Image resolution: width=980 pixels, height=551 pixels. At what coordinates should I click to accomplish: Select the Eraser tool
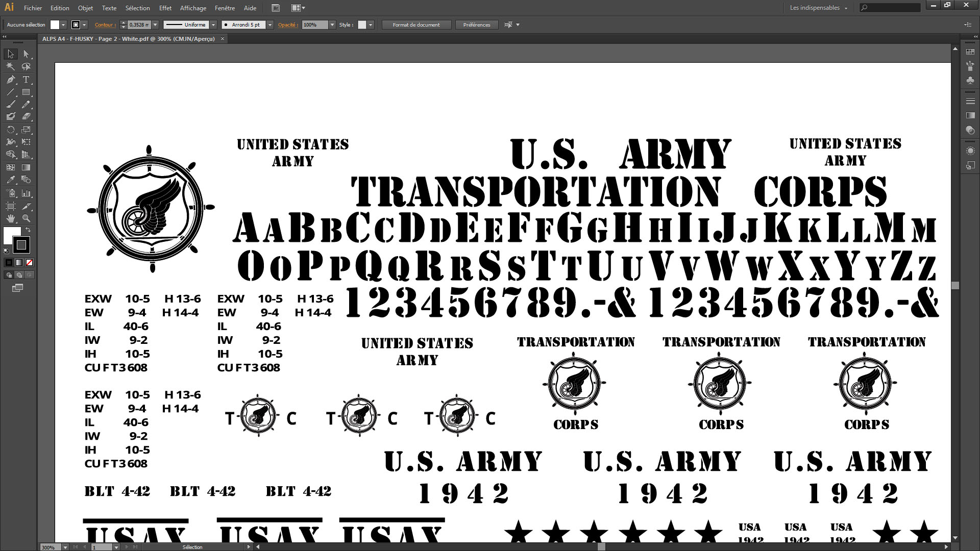tap(26, 117)
